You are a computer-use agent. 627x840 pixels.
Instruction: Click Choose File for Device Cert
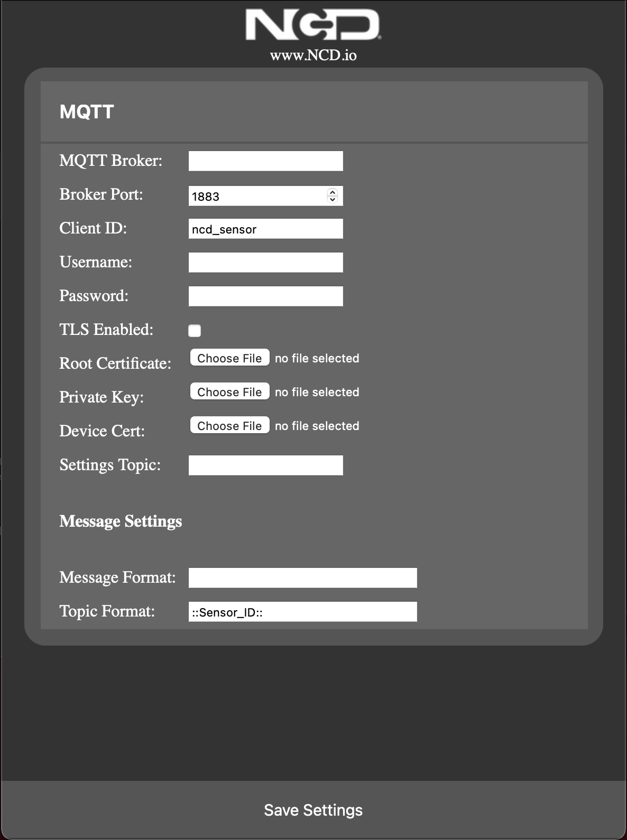pos(229,425)
